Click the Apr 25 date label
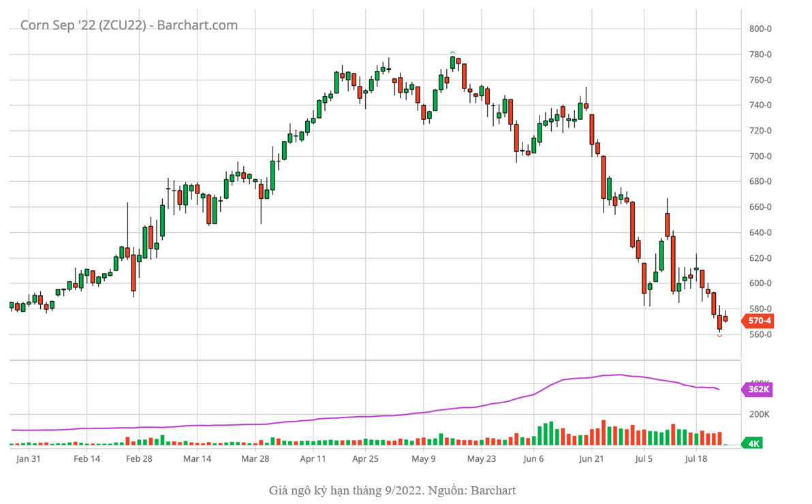The image size is (812, 504). (x=364, y=459)
